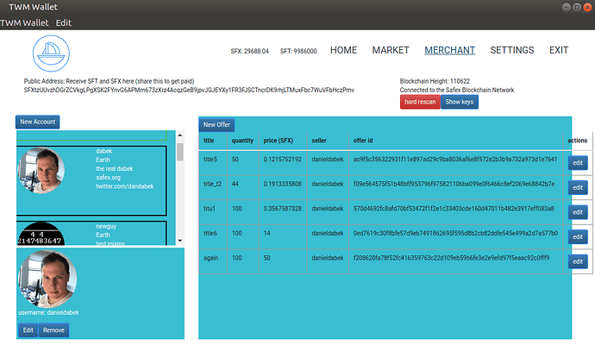Edit the title6 offer

pos(578,237)
